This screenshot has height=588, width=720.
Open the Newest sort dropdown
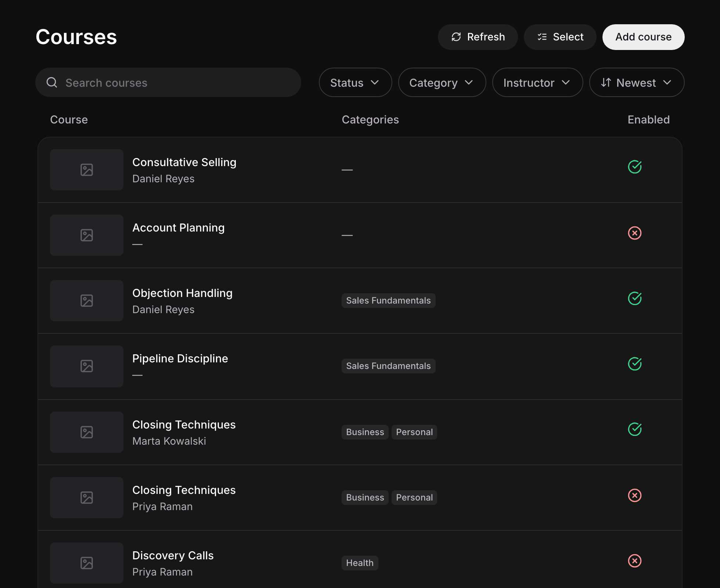coord(637,82)
